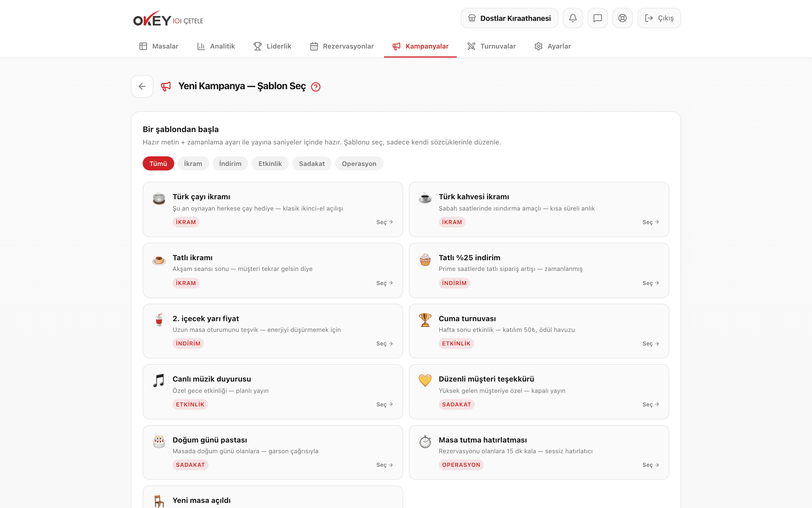This screenshot has height=508, width=812.
Task: Click the Türk kahvesi coffee cup icon
Action: [425, 198]
